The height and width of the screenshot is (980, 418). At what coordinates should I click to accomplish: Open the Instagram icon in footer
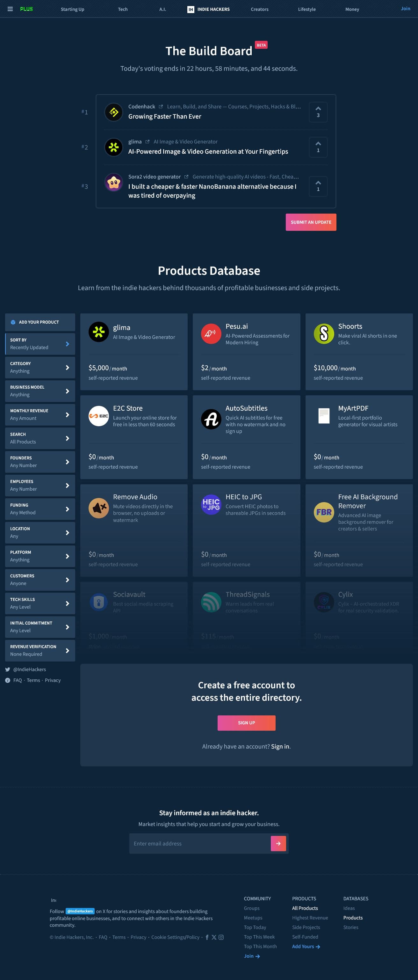tap(221, 937)
